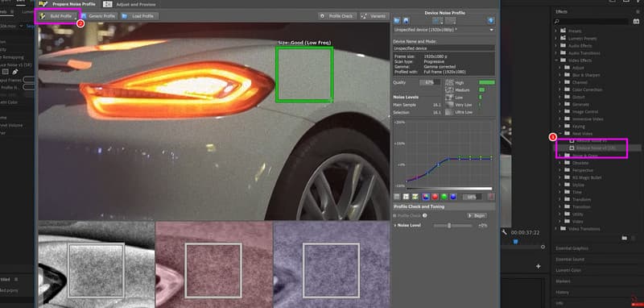Image resolution: width=644 pixels, height=308 pixels.
Task: Collapse the Video Effects folder
Action: pyautogui.click(x=557, y=60)
